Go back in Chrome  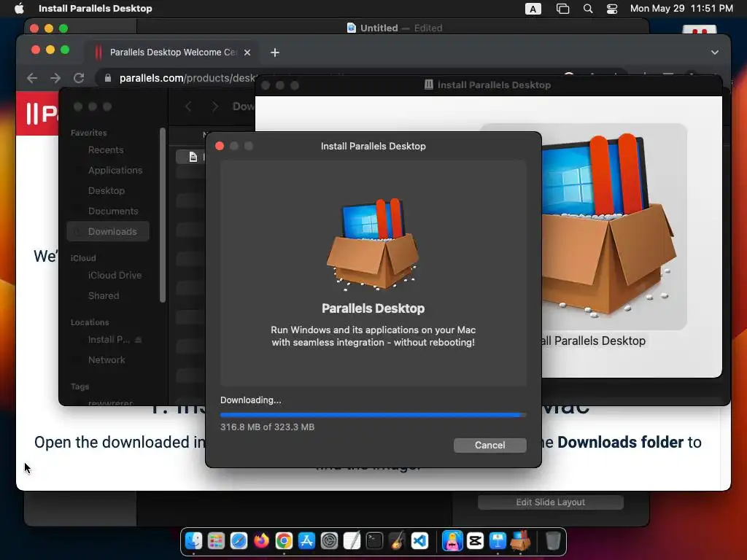[x=32, y=78]
